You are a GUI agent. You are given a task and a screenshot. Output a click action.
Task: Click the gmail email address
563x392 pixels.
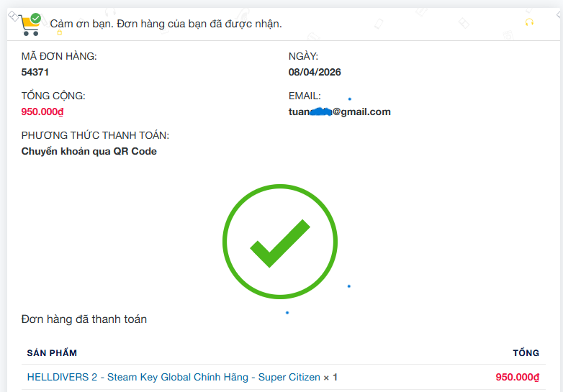[340, 111]
